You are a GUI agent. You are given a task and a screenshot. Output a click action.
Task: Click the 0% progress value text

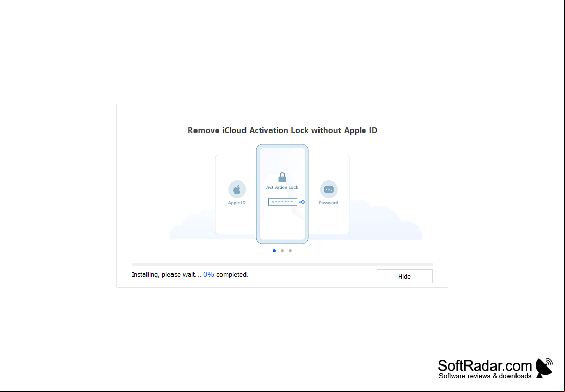209,275
